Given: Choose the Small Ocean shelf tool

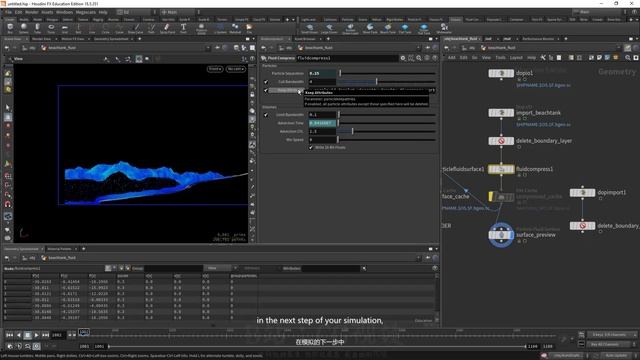Looking at the screenshot, I should 309,29.
